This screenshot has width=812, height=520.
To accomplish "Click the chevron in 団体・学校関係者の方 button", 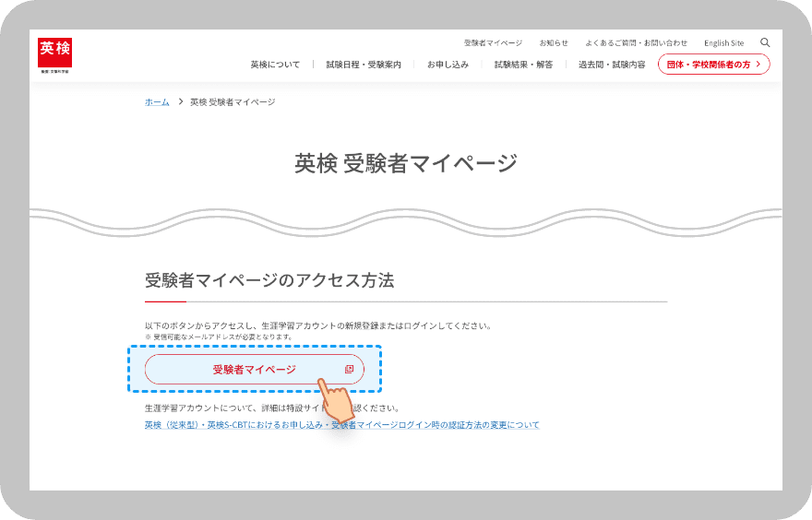I will coord(758,65).
